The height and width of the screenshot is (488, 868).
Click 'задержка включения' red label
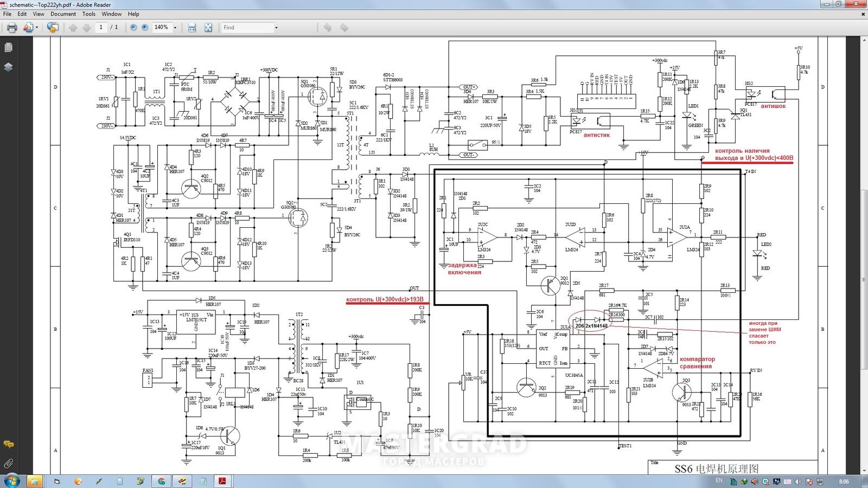coord(464,268)
